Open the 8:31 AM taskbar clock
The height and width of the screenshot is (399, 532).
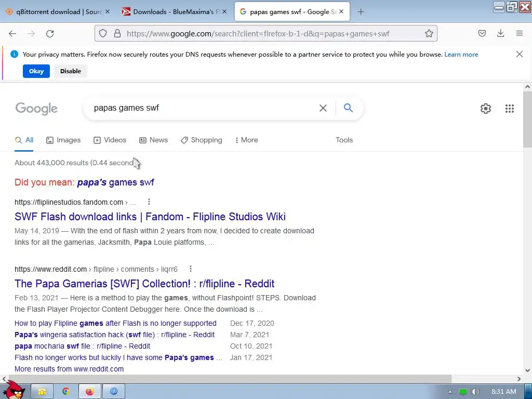(503, 392)
